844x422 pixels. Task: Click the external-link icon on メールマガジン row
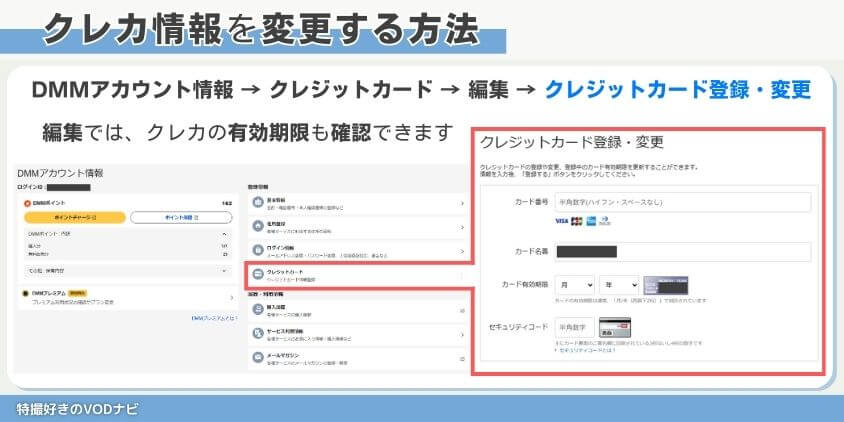pyautogui.click(x=462, y=358)
